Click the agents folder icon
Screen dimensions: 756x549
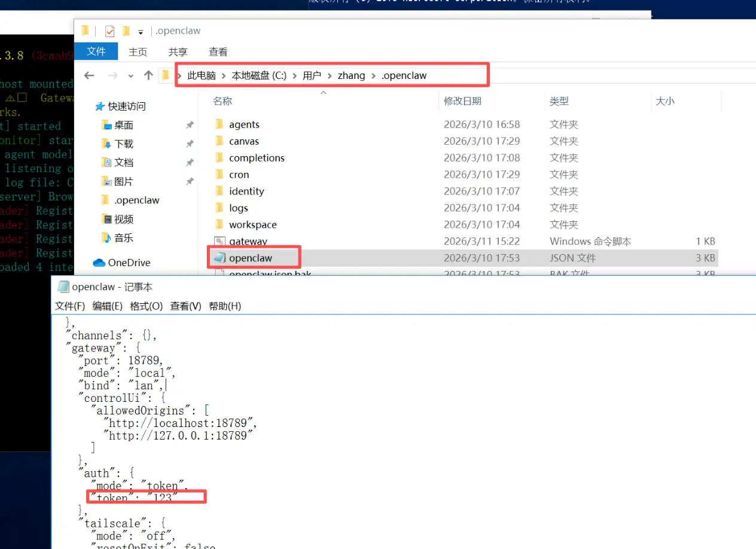coord(219,124)
